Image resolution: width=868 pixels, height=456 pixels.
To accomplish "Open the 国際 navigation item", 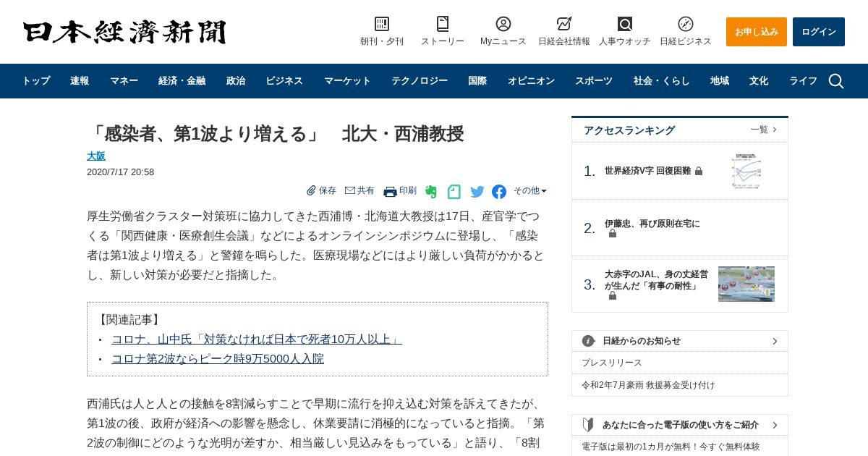I will coord(477,81).
